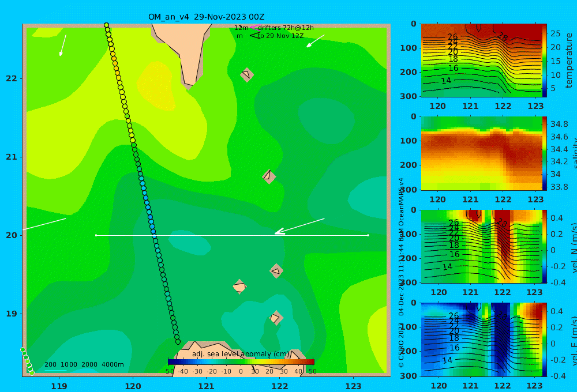This screenshot has height=392, width=577.
Task: Open the vel. E cross-section panel
Action: pyautogui.click(x=482, y=340)
